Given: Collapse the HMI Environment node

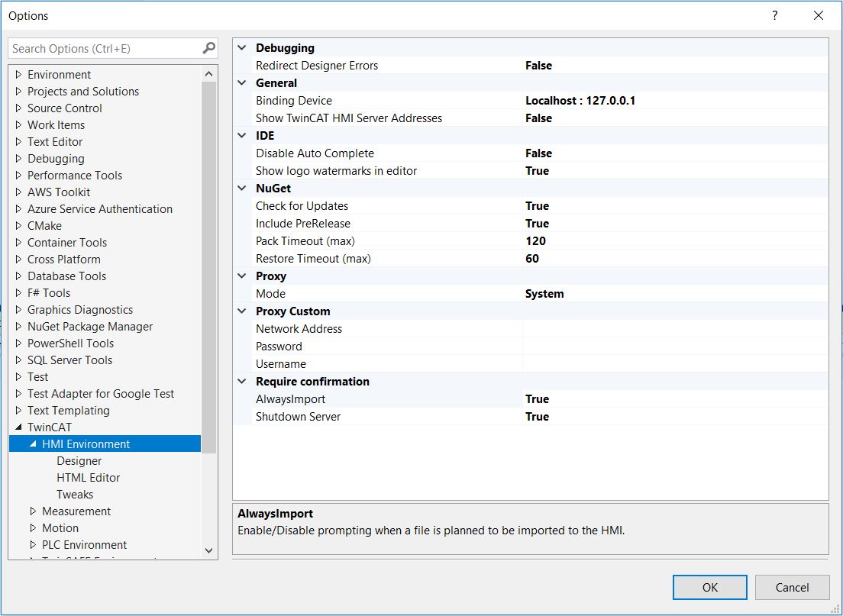Looking at the screenshot, I should [x=34, y=444].
